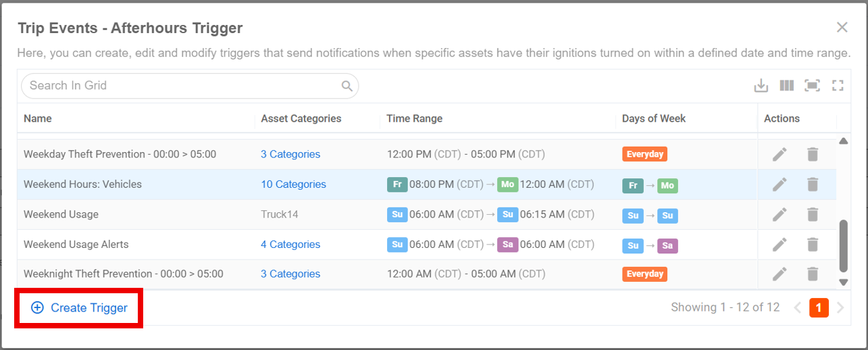
Task: Sort by the Name column header
Action: point(38,118)
